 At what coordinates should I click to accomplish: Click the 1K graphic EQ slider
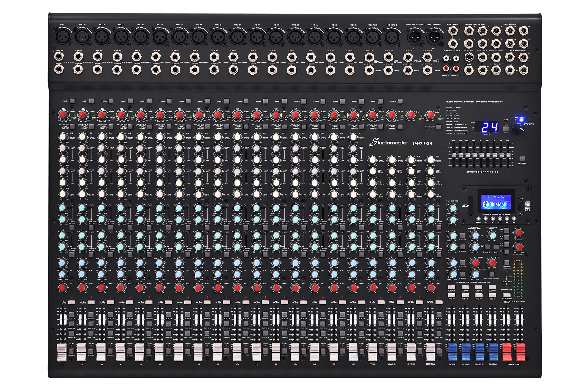pos(481,155)
